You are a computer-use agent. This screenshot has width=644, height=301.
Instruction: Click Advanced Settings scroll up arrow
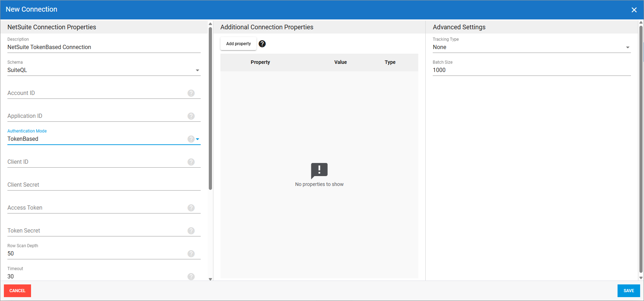641,23
